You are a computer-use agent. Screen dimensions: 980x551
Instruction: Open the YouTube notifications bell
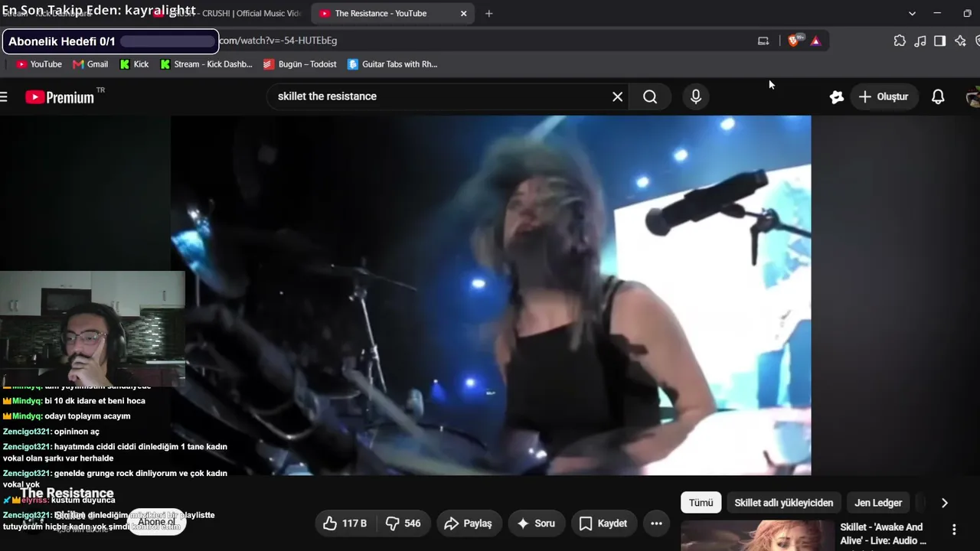[x=938, y=96]
